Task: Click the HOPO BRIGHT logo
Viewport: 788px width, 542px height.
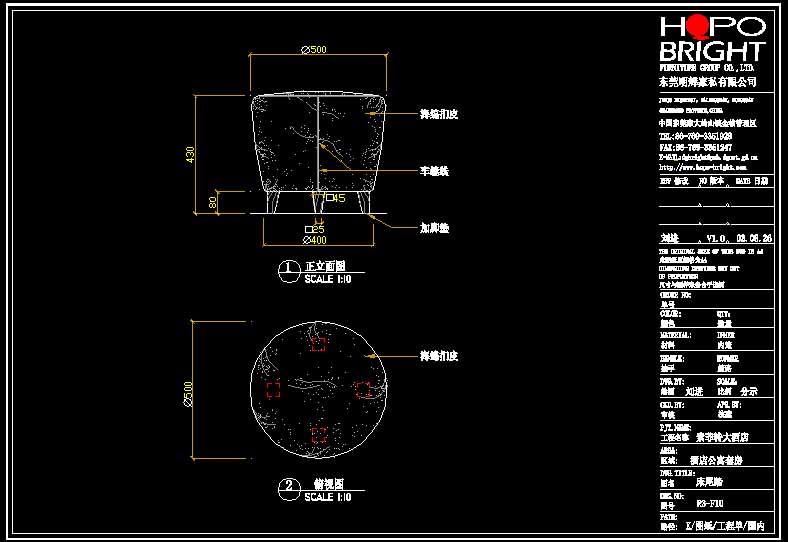Action: pos(713,39)
